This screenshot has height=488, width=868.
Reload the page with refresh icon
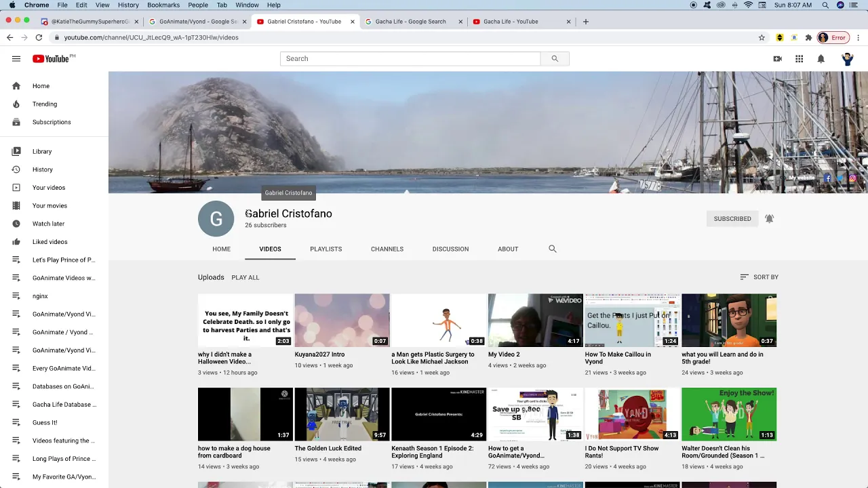(x=39, y=38)
